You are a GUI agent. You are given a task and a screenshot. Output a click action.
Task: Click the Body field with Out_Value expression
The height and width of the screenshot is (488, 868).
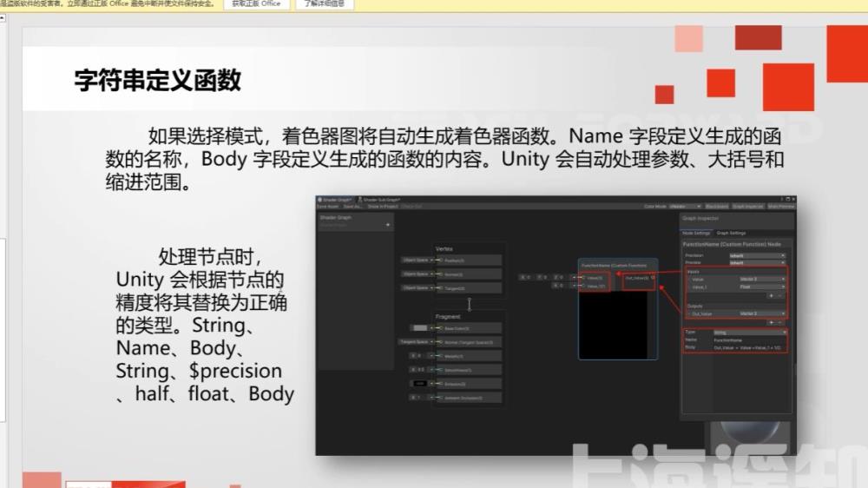click(x=750, y=348)
